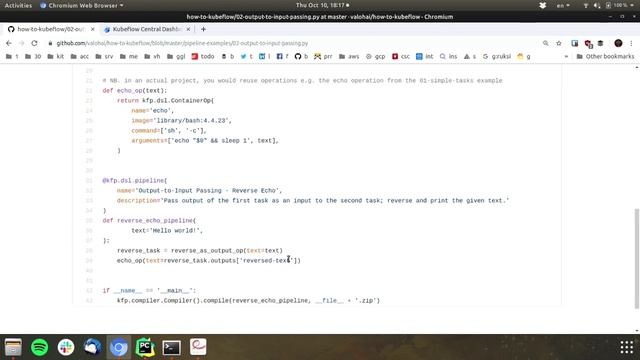
Task: Open the system menu at 100% battery
Action: coord(608,5)
